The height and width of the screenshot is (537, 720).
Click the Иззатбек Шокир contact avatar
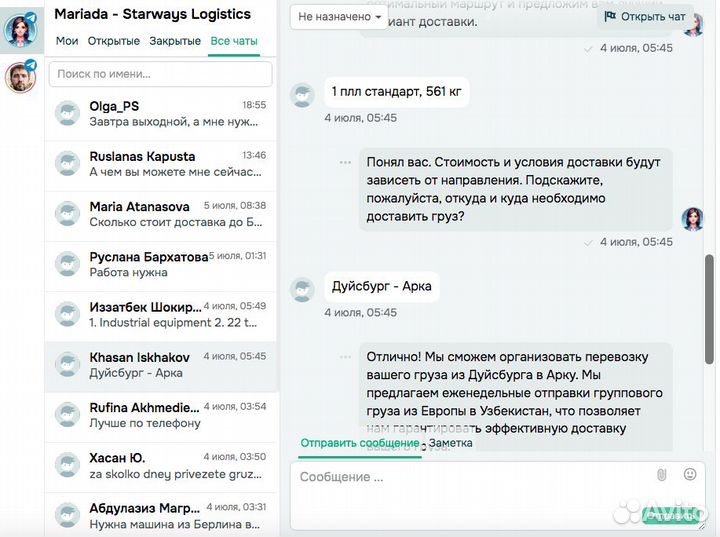click(68, 314)
